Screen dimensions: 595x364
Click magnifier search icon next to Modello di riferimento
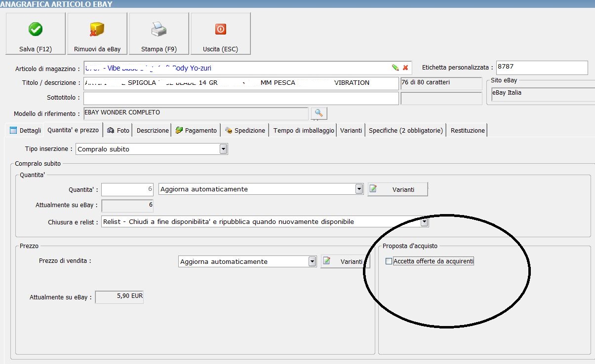click(319, 113)
